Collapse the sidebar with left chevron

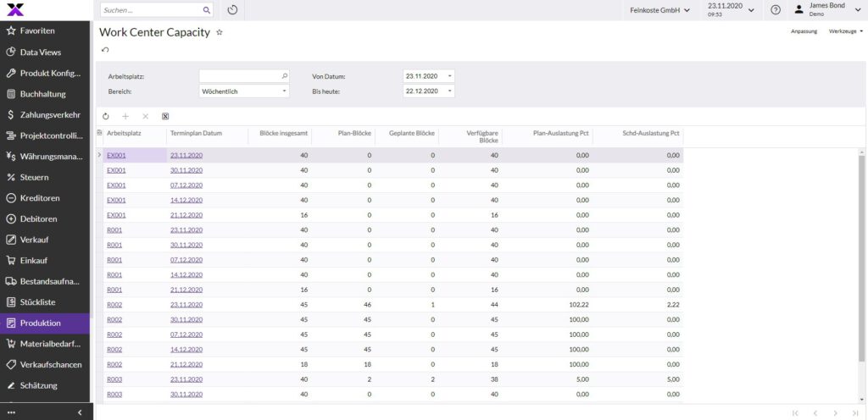(x=80, y=412)
